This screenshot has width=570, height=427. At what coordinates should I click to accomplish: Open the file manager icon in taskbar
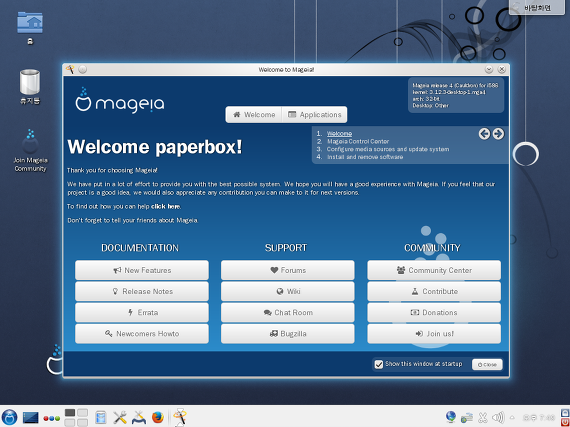pos(101,418)
